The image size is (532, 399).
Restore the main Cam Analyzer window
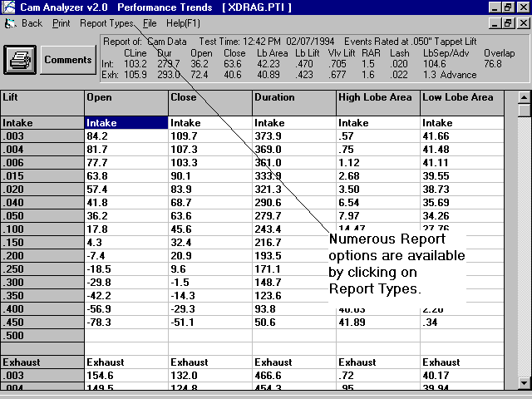508,7
